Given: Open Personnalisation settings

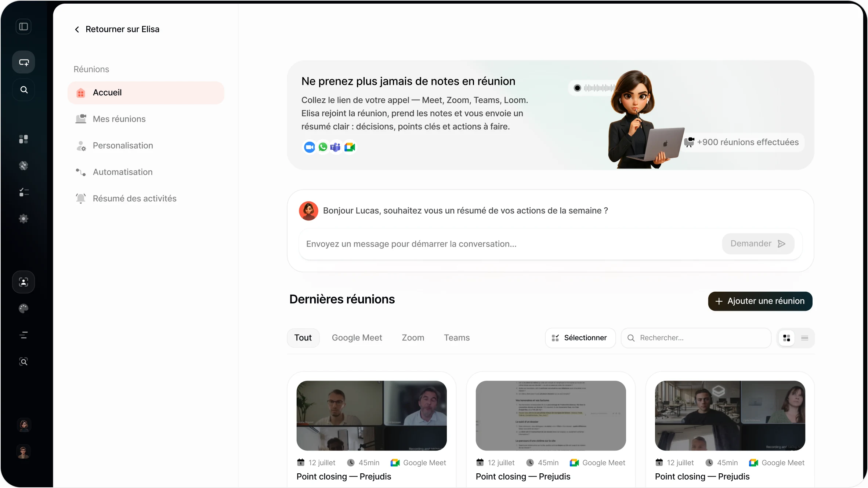Looking at the screenshot, I should point(146,145).
